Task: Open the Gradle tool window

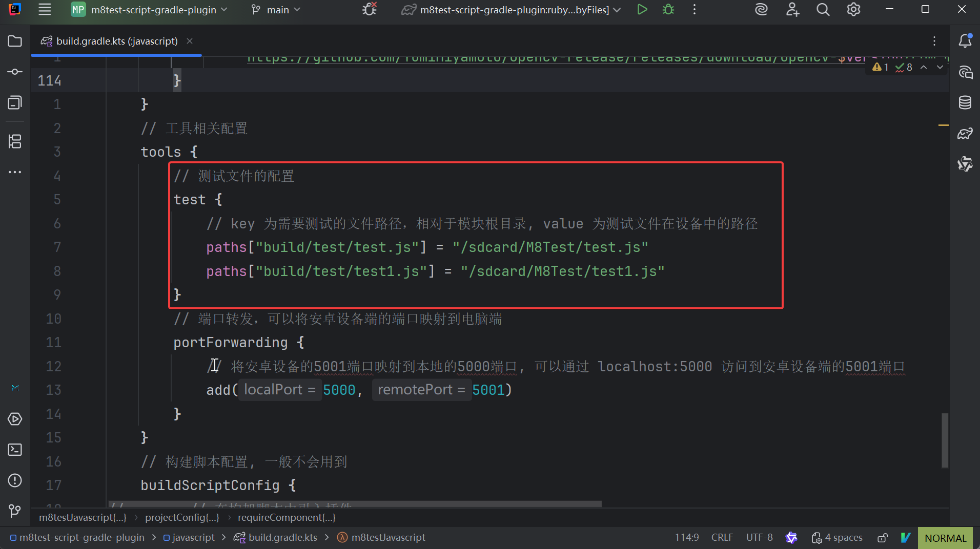Action: click(965, 134)
